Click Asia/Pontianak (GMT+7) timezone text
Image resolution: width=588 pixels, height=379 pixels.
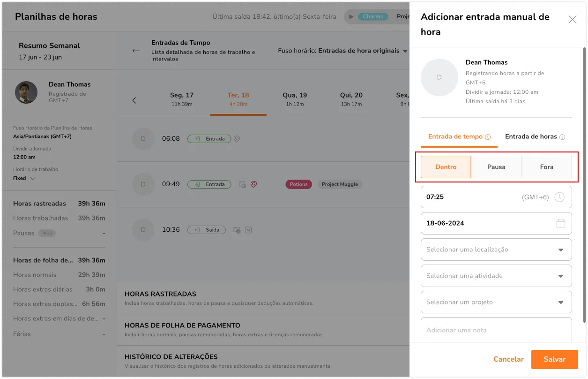(x=42, y=136)
